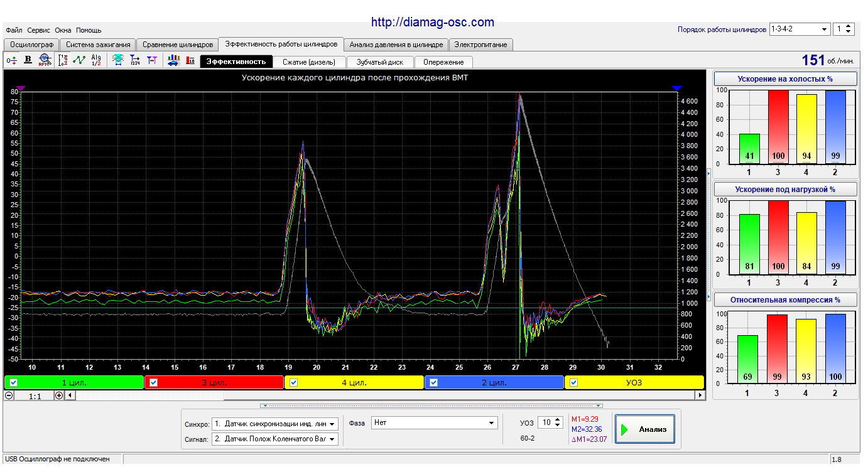Toggle the 1 цил. green checkbox
The width and height of the screenshot is (868, 467).
[x=13, y=382]
